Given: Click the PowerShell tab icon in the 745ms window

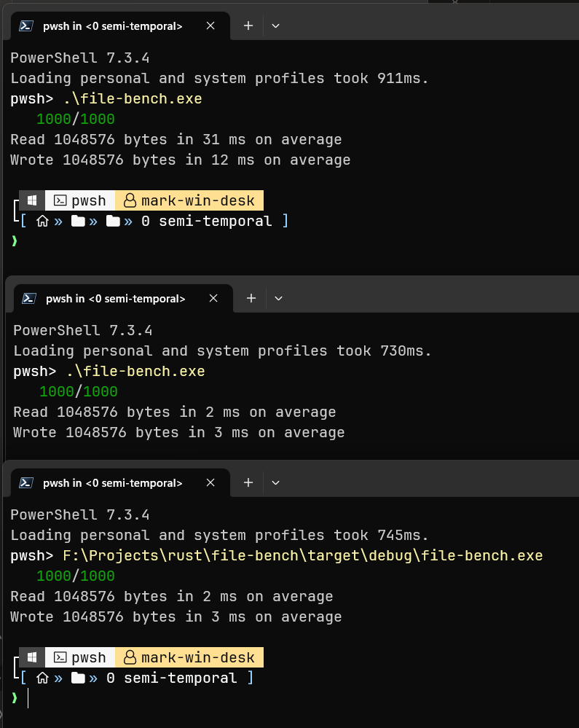Looking at the screenshot, I should click(x=26, y=483).
